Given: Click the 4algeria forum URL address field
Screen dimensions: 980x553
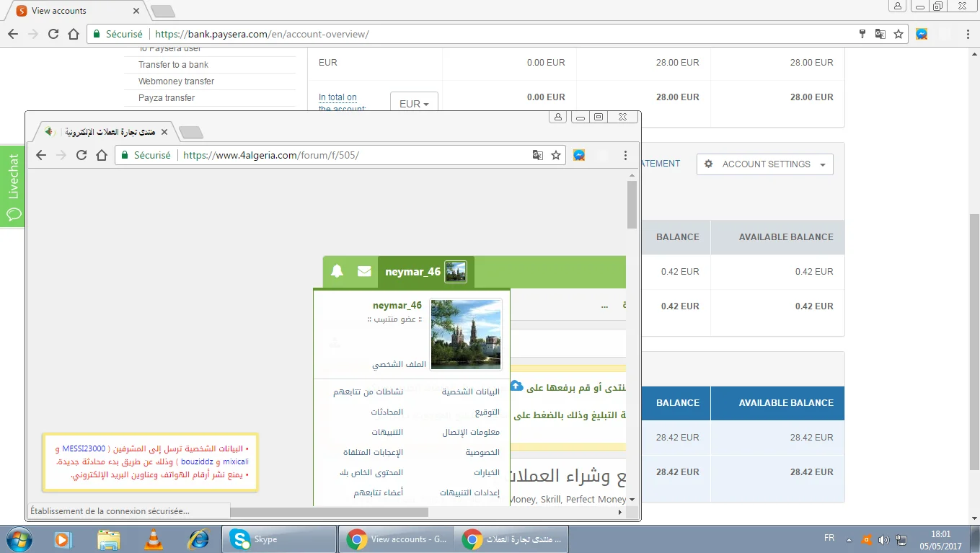Looking at the screenshot, I should pyautogui.click(x=353, y=155).
